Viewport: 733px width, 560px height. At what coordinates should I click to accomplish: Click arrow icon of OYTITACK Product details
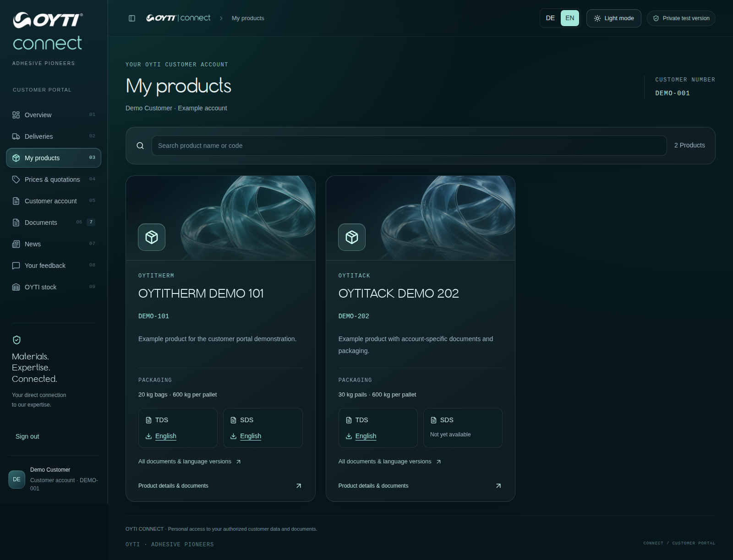point(498,486)
